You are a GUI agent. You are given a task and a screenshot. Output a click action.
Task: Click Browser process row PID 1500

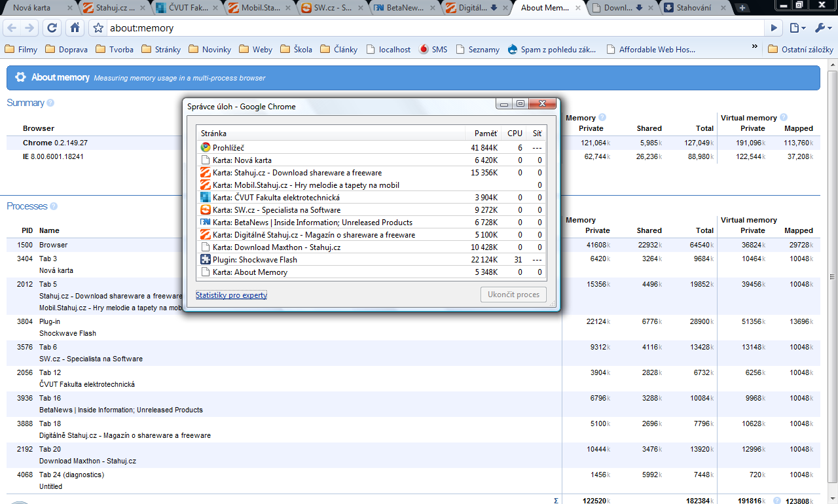pyautogui.click(x=414, y=245)
